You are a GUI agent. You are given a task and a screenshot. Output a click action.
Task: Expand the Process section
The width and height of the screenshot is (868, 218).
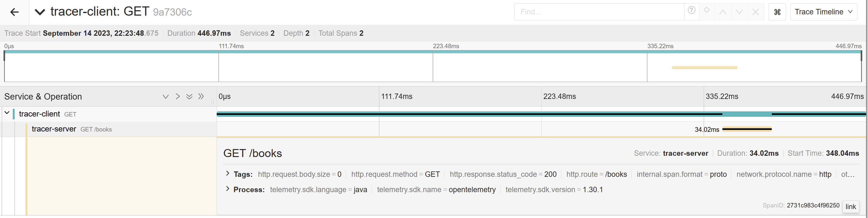click(x=228, y=189)
